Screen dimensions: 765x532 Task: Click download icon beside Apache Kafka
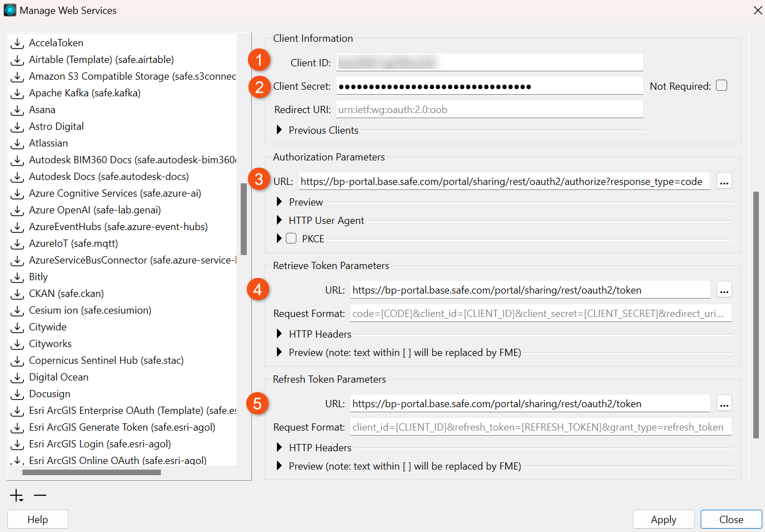[17, 94]
